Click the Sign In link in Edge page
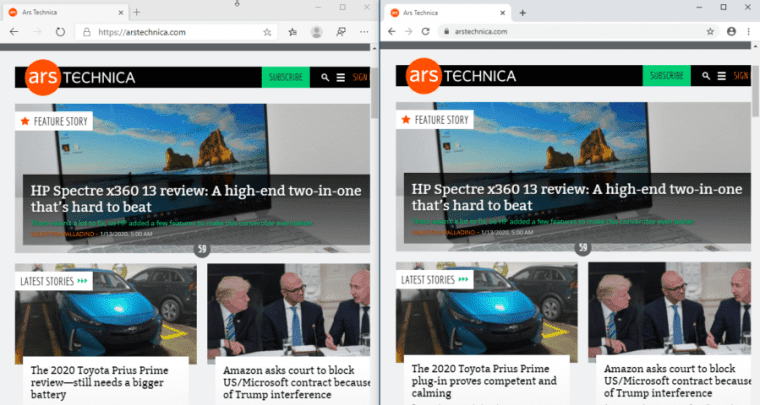This screenshot has width=760, height=405. (361, 78)
